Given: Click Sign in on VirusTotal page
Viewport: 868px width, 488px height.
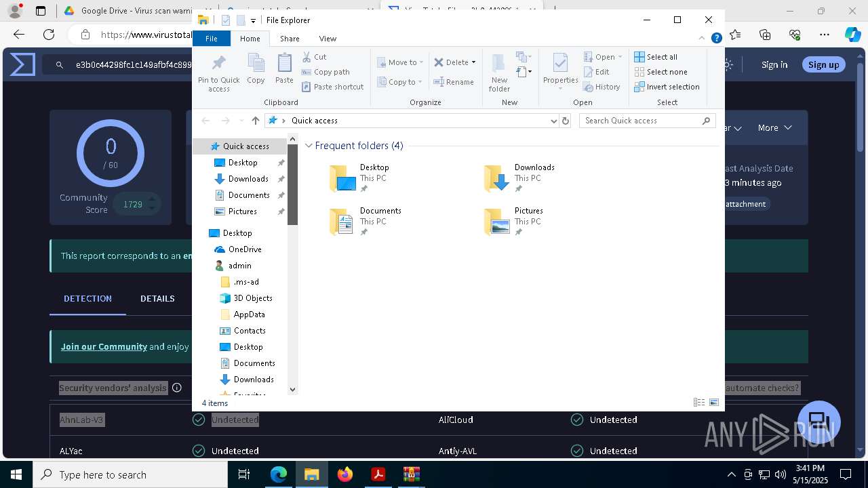Looking at the screenshot, I should 774,64.
